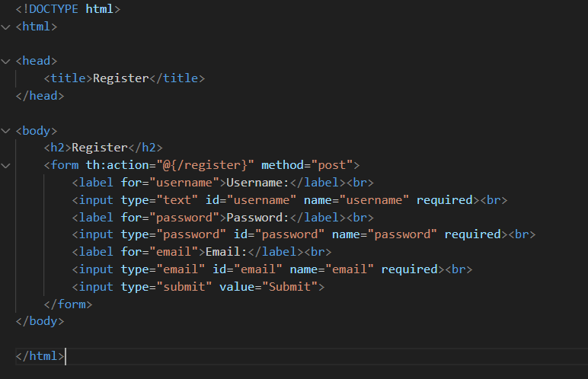588x379 pixels.
Task: Click the type="email" value string
Action: [182, 269]
